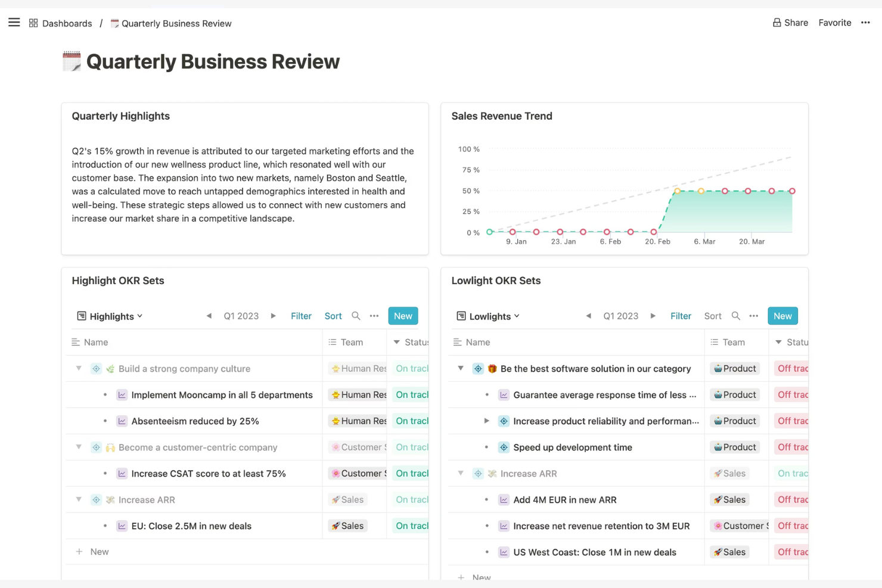Open the three-dot menu in the Lowlights toolbar
The width and height of the screenshot is (882, 588).
(x=753, y=316)
